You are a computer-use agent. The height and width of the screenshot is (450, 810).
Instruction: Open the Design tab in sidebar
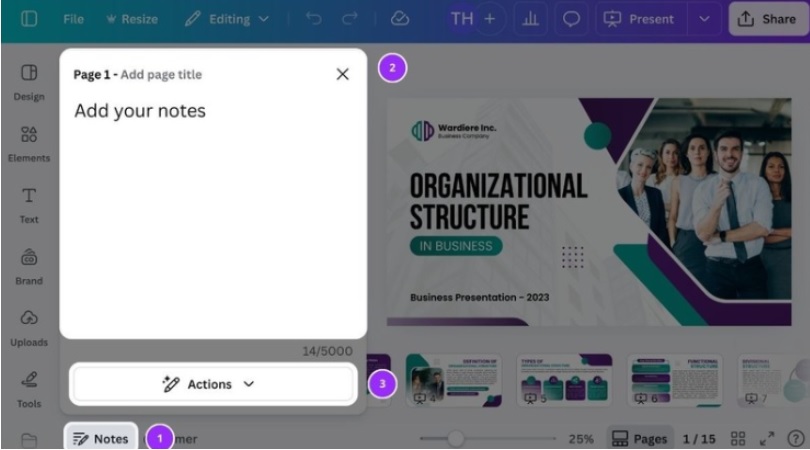click(x=29, y=82)
